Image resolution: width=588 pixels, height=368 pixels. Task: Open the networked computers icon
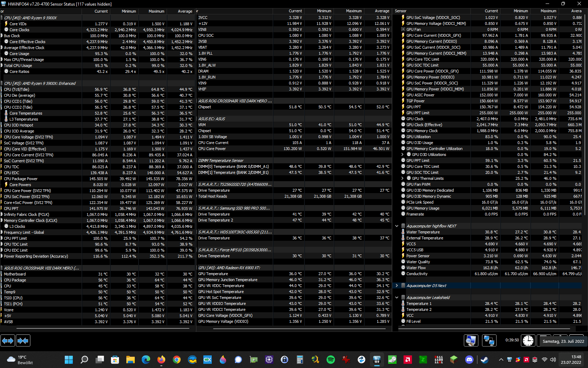point(489,340)
